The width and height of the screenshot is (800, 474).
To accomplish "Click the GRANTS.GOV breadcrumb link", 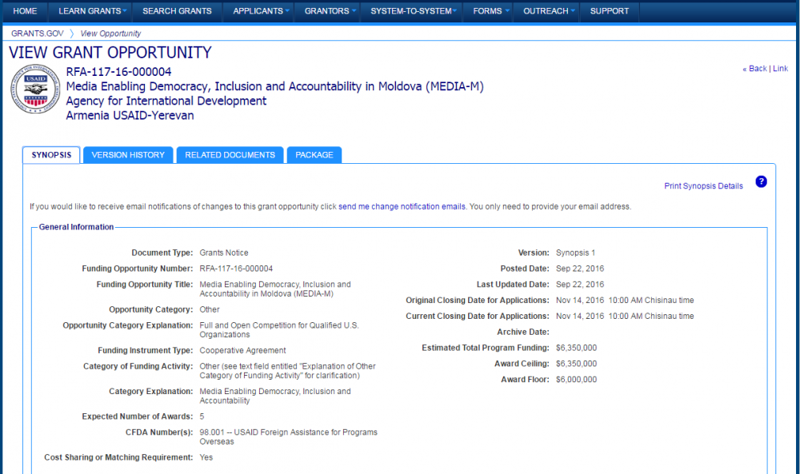I will click(37, 33).
